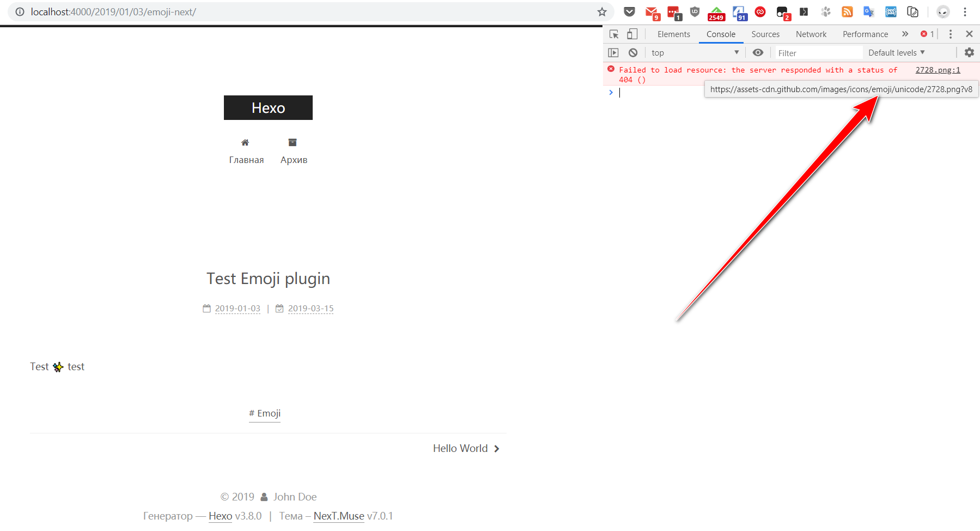Select the Console tab

pos(721,34)
